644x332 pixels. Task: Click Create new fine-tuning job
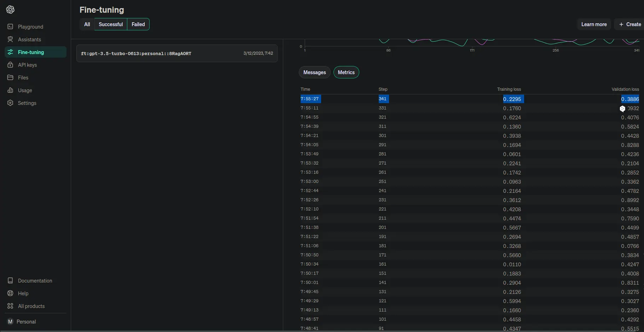tap(630, 24)
